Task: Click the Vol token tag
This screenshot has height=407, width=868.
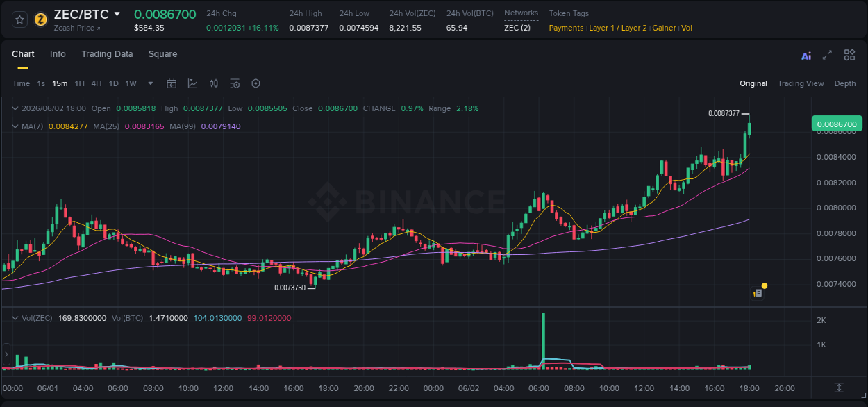Action: point(687,28)
